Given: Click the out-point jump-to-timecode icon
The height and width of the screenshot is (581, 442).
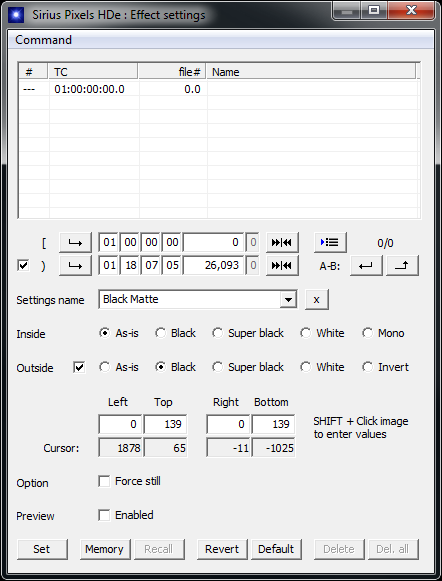Looking at the screenshot, I should coord(282,266).
